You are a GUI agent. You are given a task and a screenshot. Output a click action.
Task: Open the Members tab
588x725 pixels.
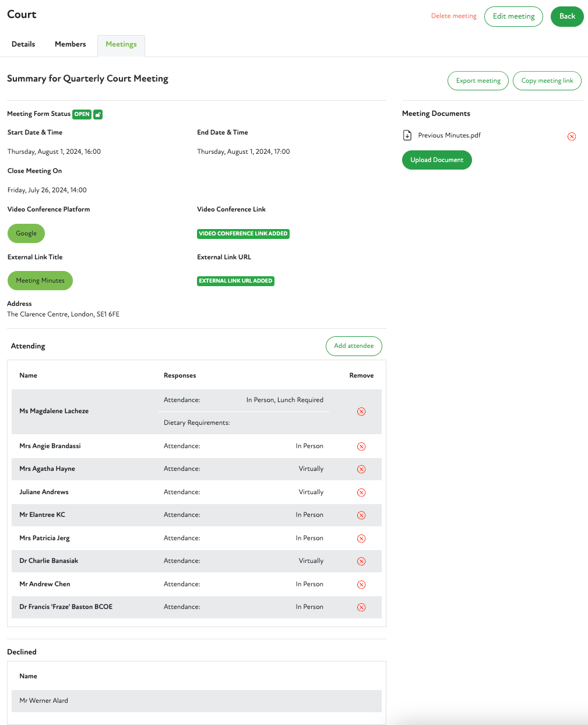click(71, 44)
